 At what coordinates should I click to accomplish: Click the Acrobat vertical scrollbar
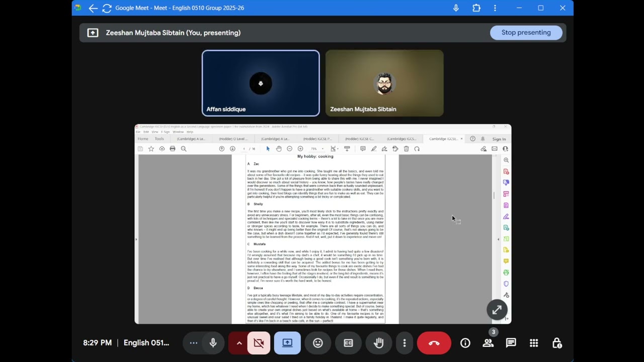pyautogui.click(x=494, y=195)
